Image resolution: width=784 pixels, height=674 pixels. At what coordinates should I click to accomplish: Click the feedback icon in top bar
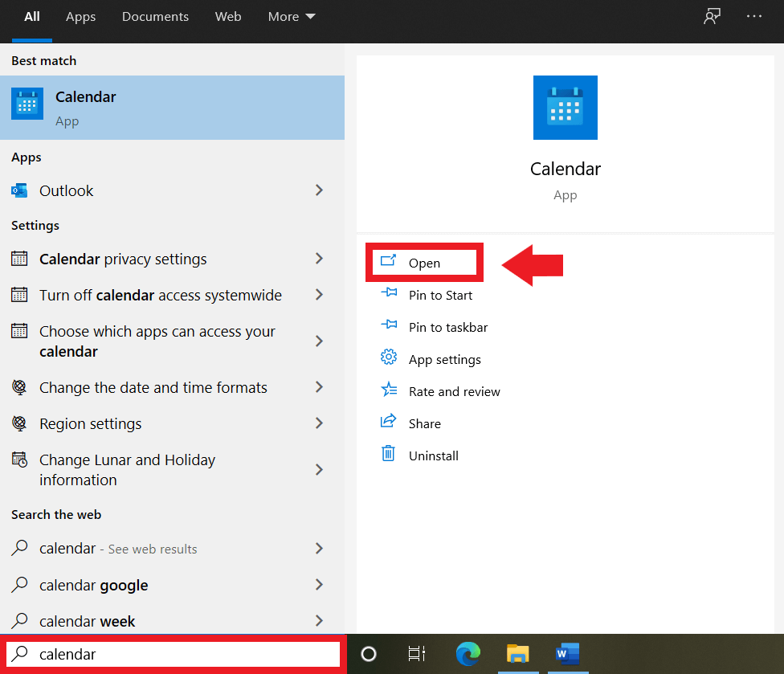coord(712,17)
